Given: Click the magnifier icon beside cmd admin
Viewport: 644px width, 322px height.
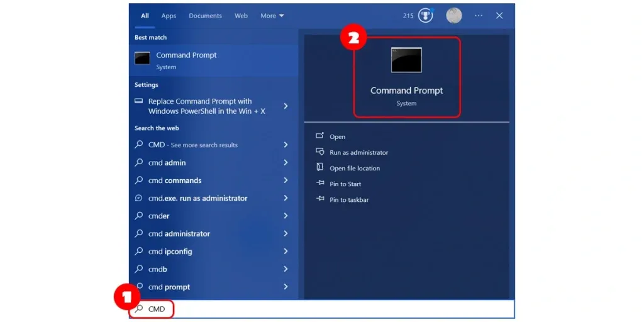Looking at the screenshot, I should click(139, 162).
